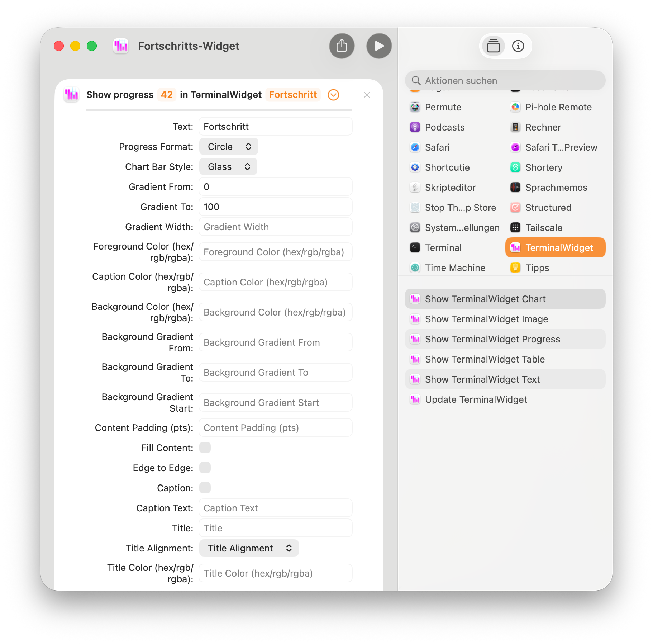Choose Show TerminalWidget Table action
653x644 pixels.
pos(505,359)
